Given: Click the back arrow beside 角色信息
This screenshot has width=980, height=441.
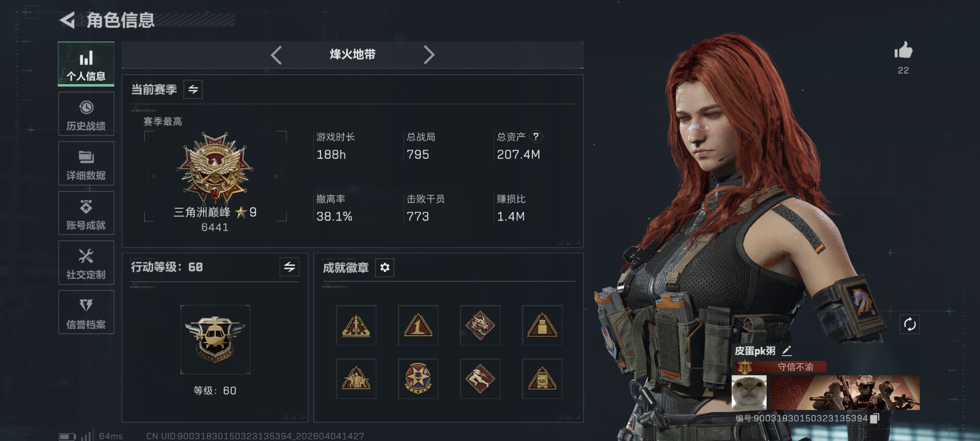Looking at the screenshot, I should 68,20.
